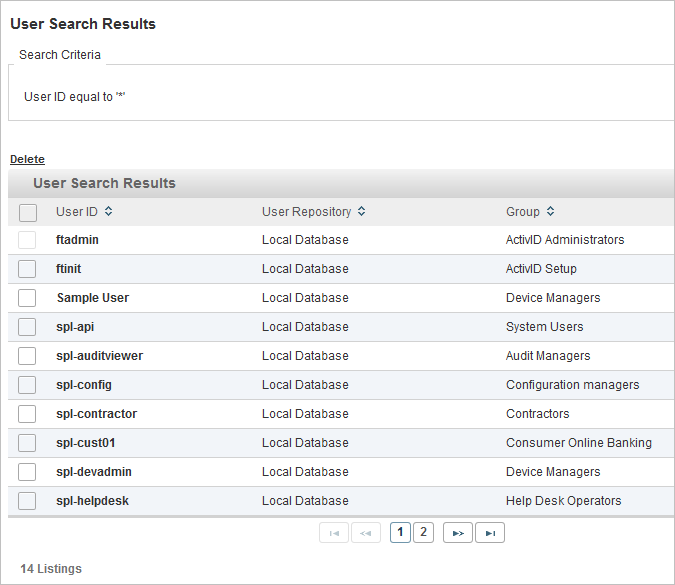675x585 pixels.
Task: Click Audit Managers group cell
Action: (x=548, y=356)
